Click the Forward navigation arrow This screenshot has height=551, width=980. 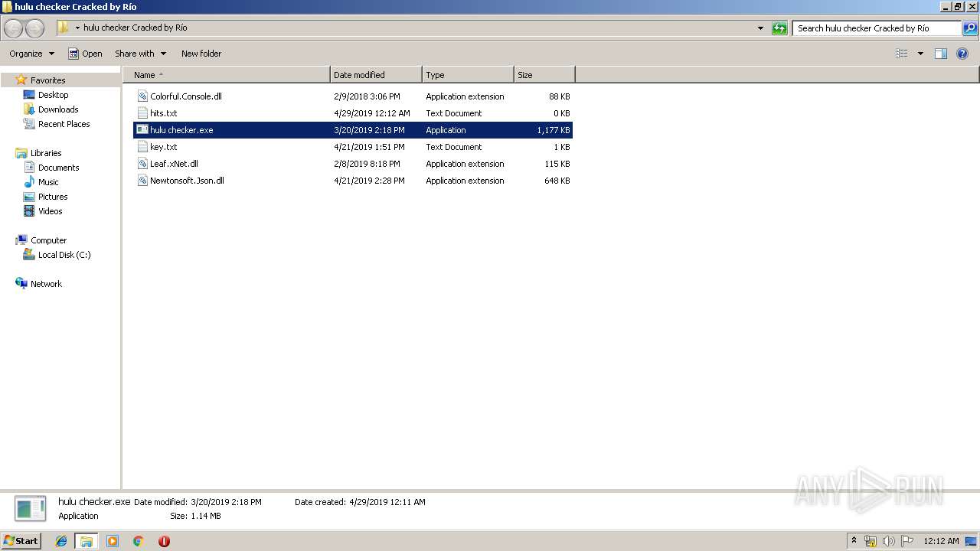(x=34, y=28)
